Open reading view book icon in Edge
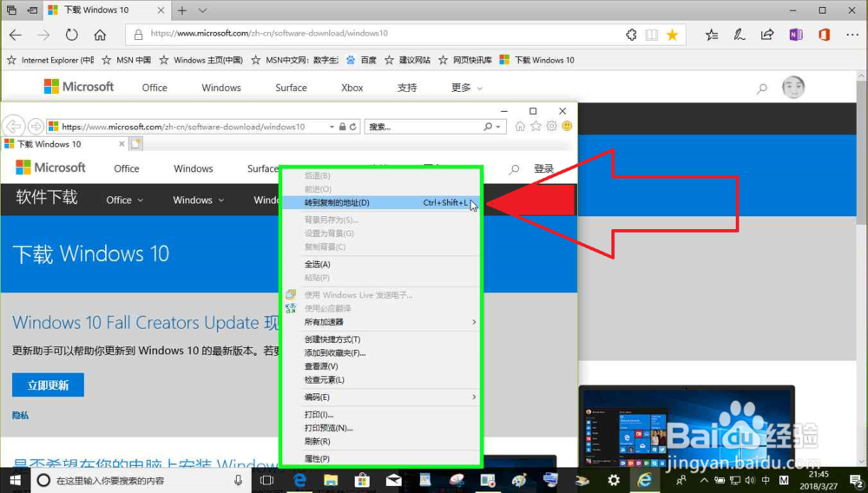 point(652,35)
